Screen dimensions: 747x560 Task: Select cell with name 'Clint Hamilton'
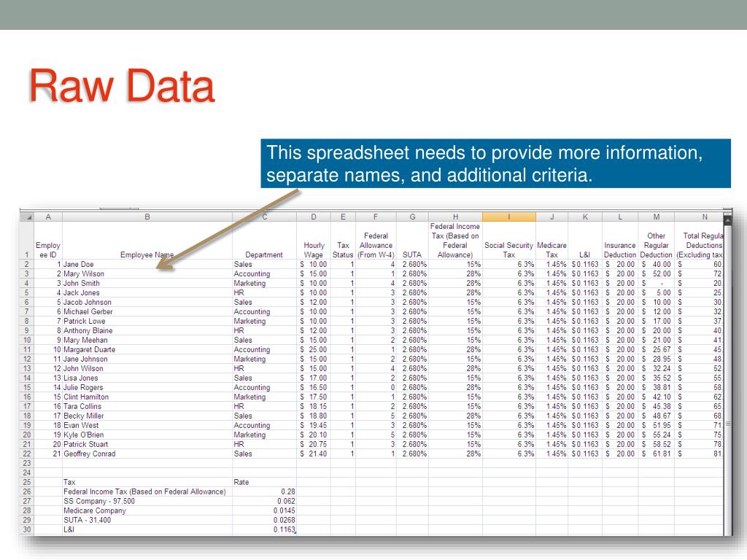pyautogui.click(x=147, y=397)
